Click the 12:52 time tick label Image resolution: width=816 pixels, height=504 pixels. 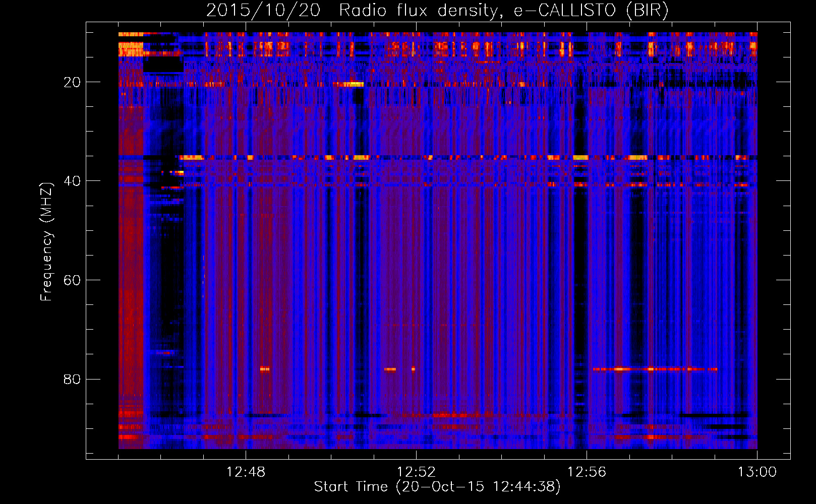click(416, 472)
